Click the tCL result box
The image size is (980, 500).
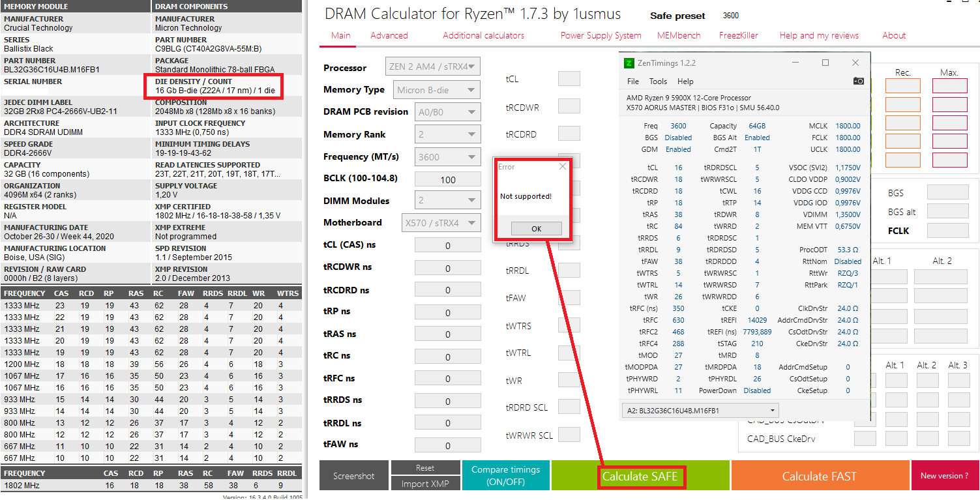(x=569, y=79)
